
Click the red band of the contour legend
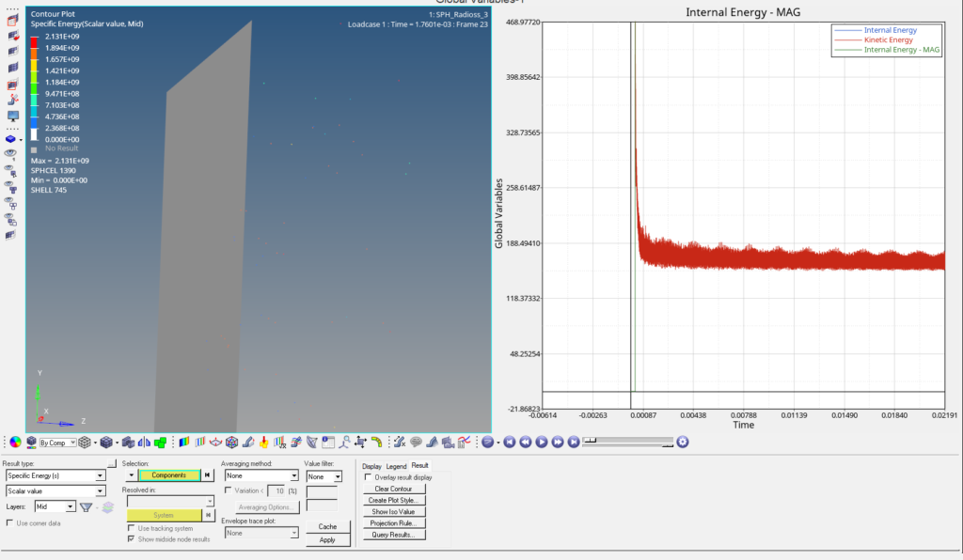[x=35, y=42]
